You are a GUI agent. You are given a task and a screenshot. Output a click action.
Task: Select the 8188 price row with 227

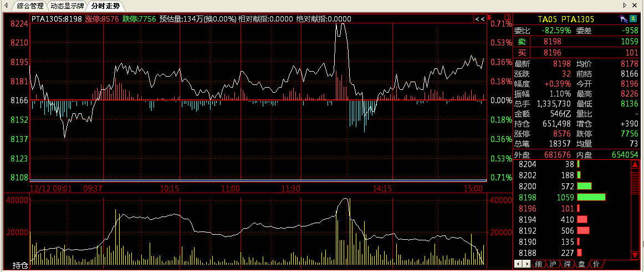[571, 253]
